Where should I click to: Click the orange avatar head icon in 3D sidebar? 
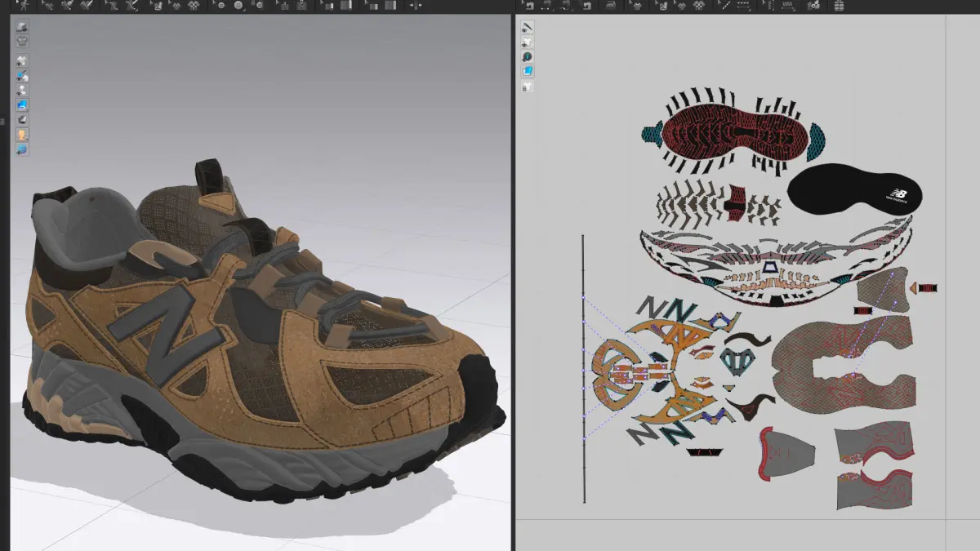coord(22,135)
